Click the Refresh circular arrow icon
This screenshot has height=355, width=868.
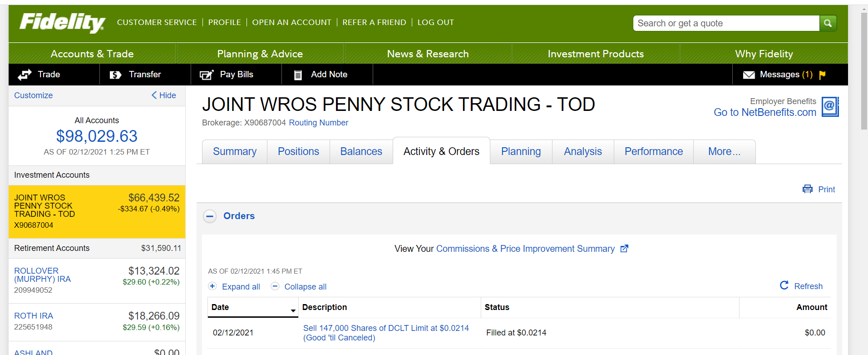(784, 285)
